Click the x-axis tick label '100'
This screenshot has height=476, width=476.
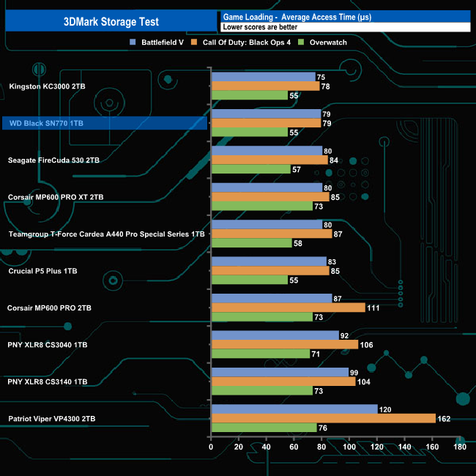349,447
